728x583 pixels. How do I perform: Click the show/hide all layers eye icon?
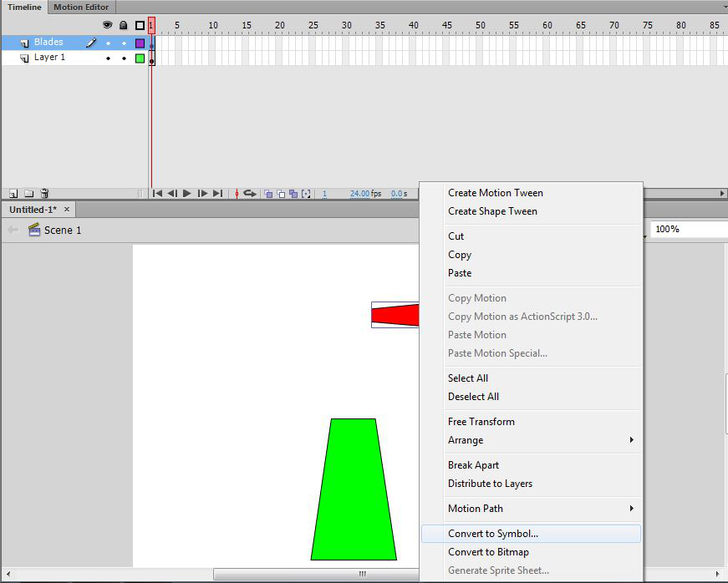pyautogui.click(x=108, y=25)
